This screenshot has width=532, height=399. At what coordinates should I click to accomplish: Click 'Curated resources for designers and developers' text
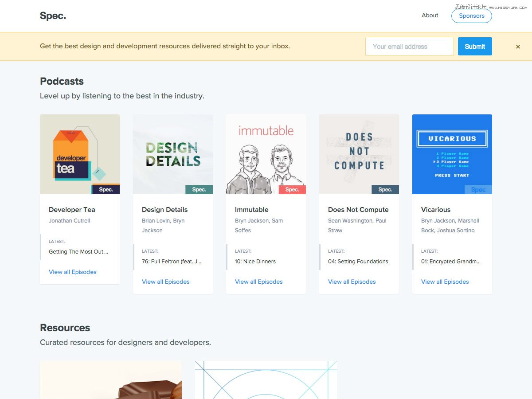coord(125,343)
